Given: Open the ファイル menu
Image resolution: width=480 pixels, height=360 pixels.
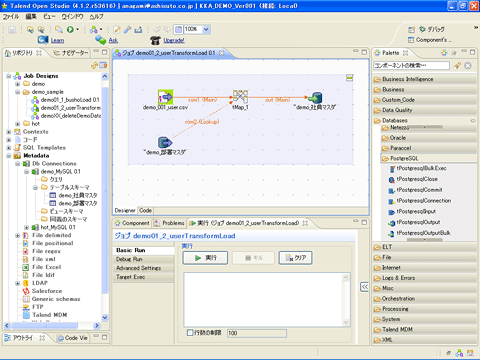Looking at the screenshot, I should click(x=11, y=17).
